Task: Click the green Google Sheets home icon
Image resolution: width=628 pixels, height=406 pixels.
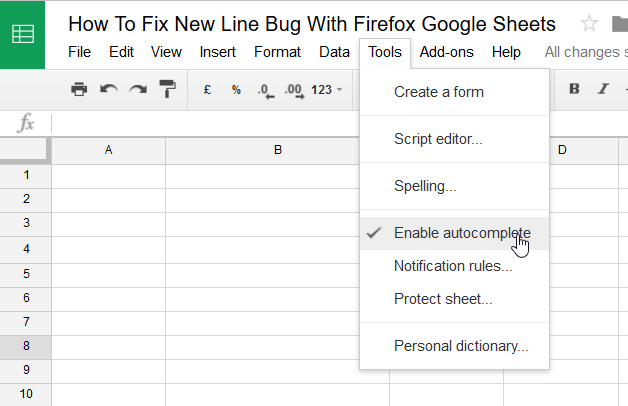Action: (x=22, y=34)
